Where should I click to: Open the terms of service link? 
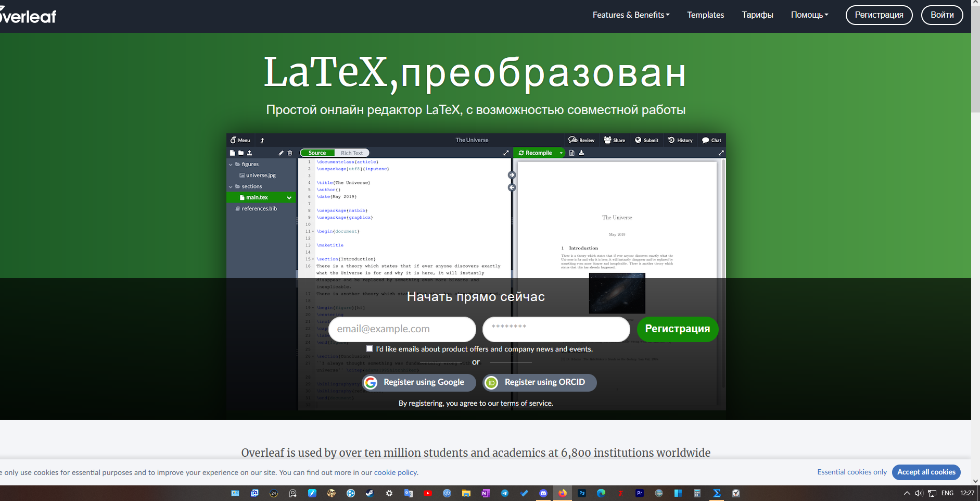(x=526, y=404)
